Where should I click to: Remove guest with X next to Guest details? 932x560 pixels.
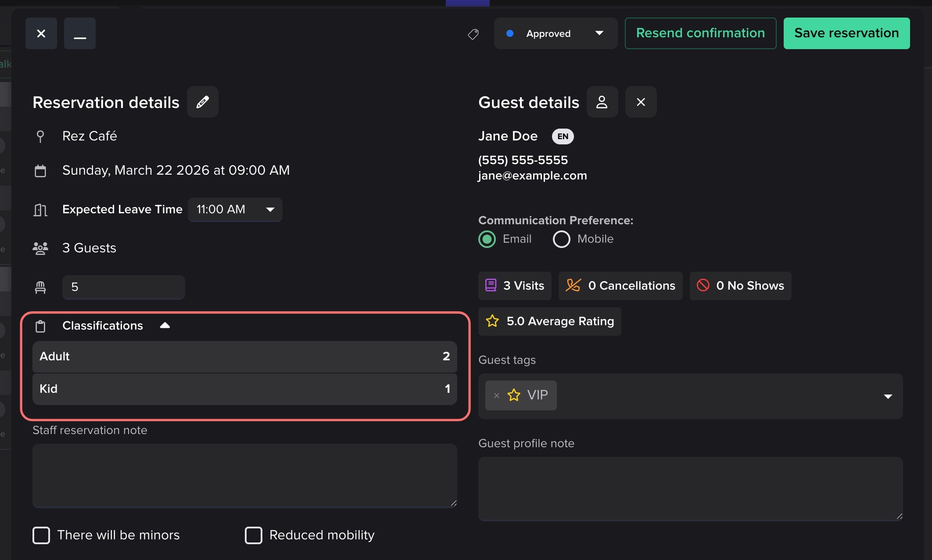coord(641,102)
